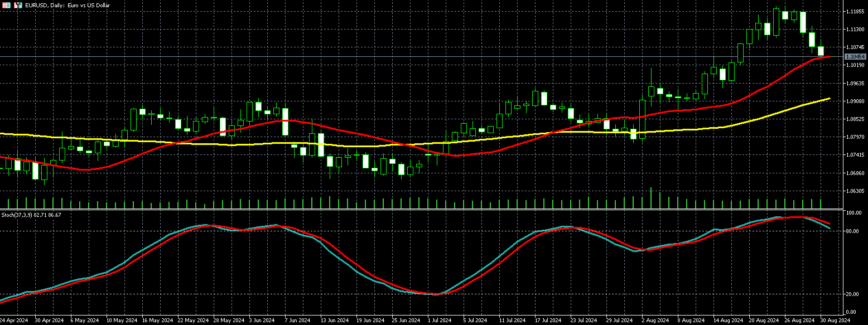
Task: Click the tallest green volume bar
Action: click(651, 198)
